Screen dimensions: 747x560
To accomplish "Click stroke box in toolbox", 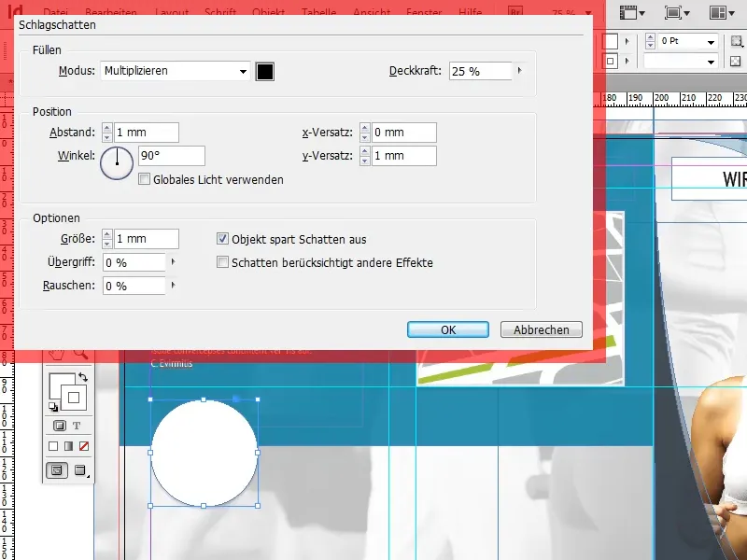I will point(74,398).
